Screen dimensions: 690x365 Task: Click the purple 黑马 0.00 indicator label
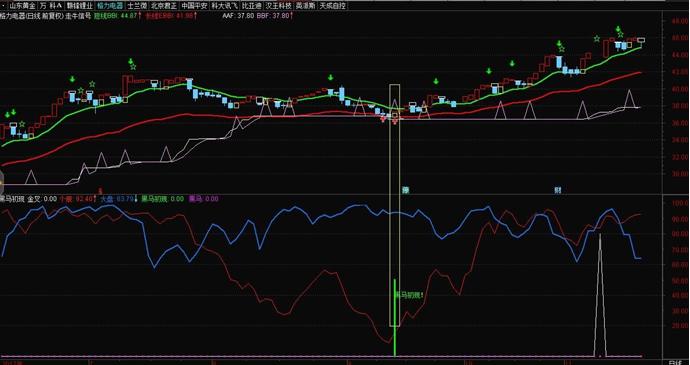point(203,199)
